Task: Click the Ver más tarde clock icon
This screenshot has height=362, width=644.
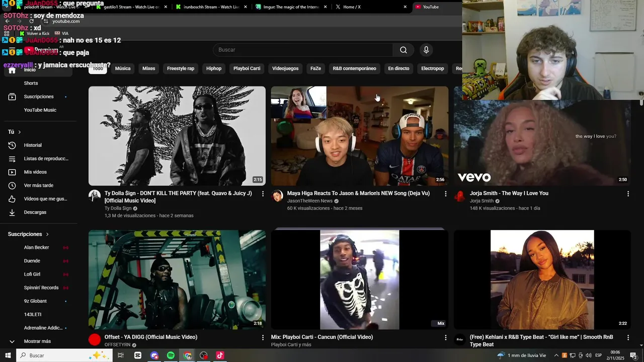Action: point(12,186)
